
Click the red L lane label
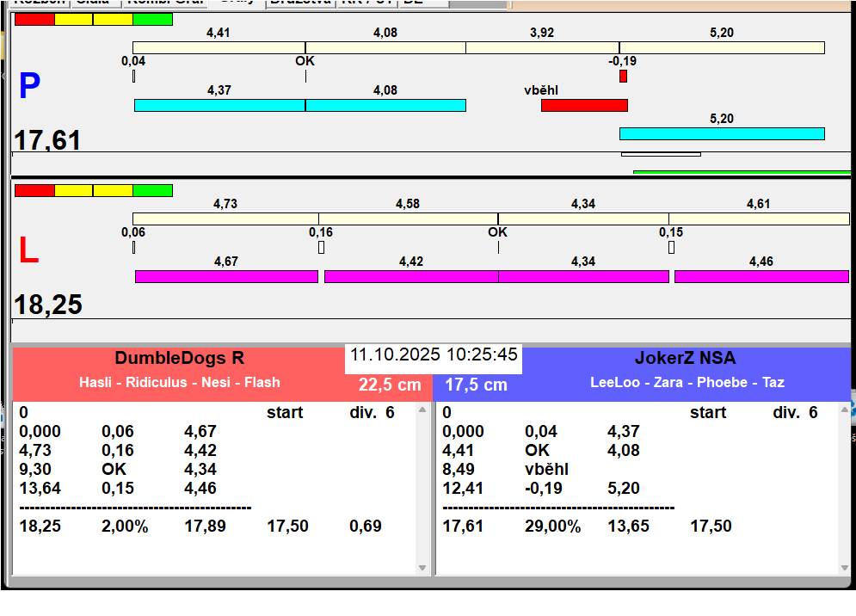[28, 250]
